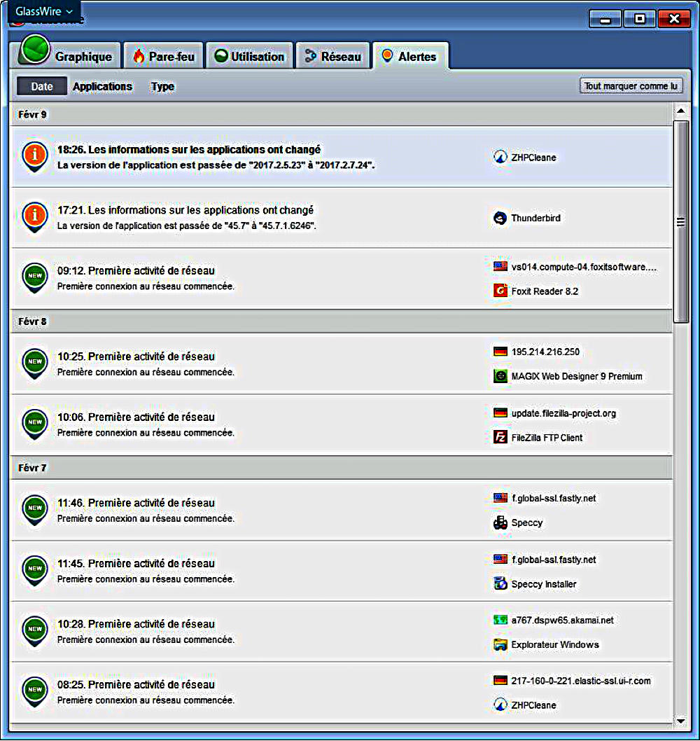
Task: Click the Foxit Reader 8.2 icon
Action: coord(500,290)
